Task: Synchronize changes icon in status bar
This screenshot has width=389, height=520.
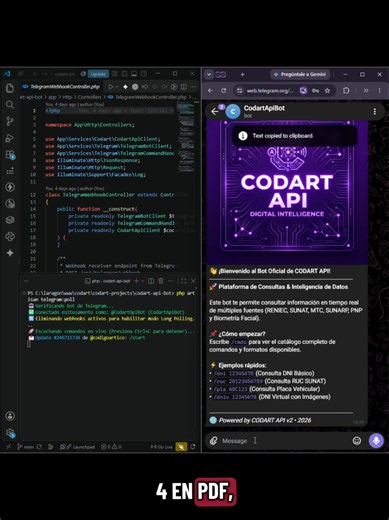Action: pyautogui.click(x=39, y=447)
